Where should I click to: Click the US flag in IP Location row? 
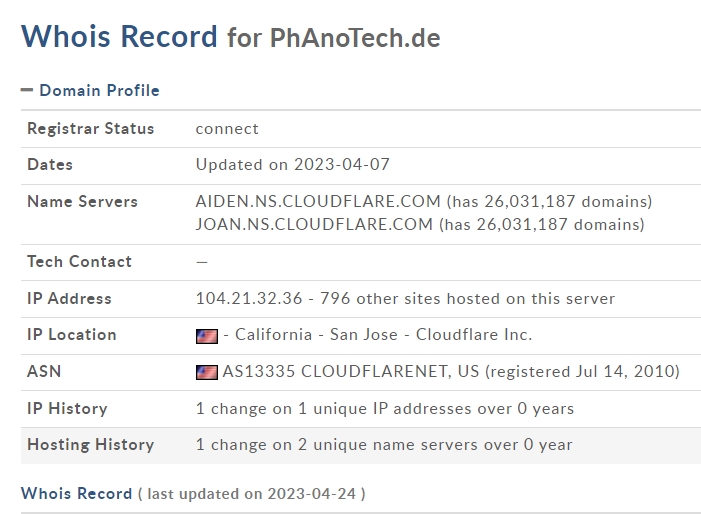(x=207, y=336)
